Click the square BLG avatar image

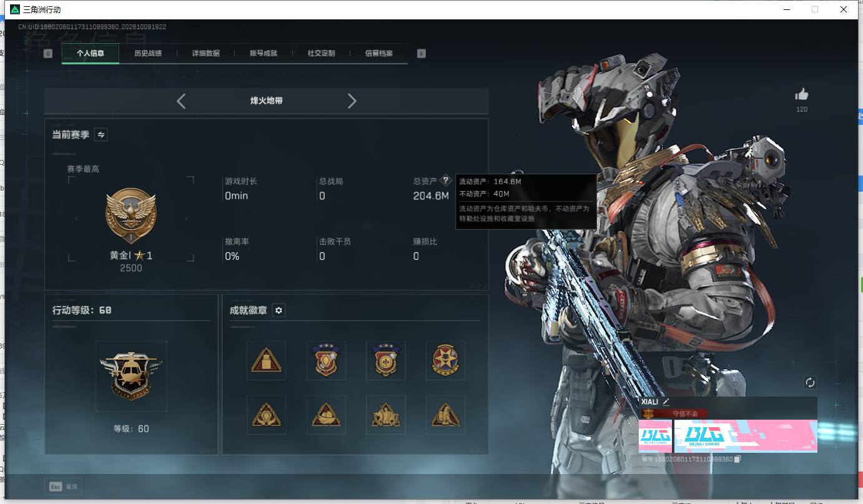point(655,436)
